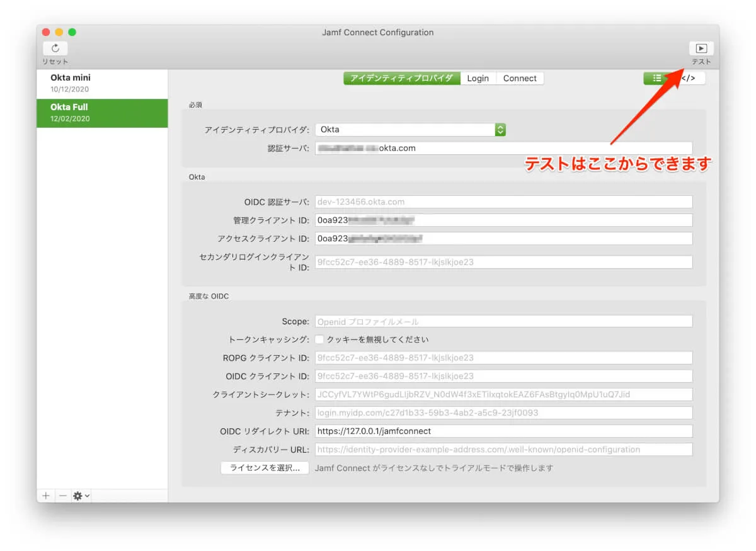Click the OIDC リダイレクト URI field
Screen dimensions: 756x551
503,431
